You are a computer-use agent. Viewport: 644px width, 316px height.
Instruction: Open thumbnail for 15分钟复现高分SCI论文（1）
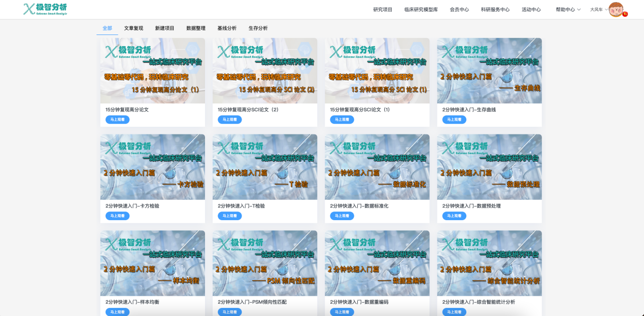pos(377,71)
